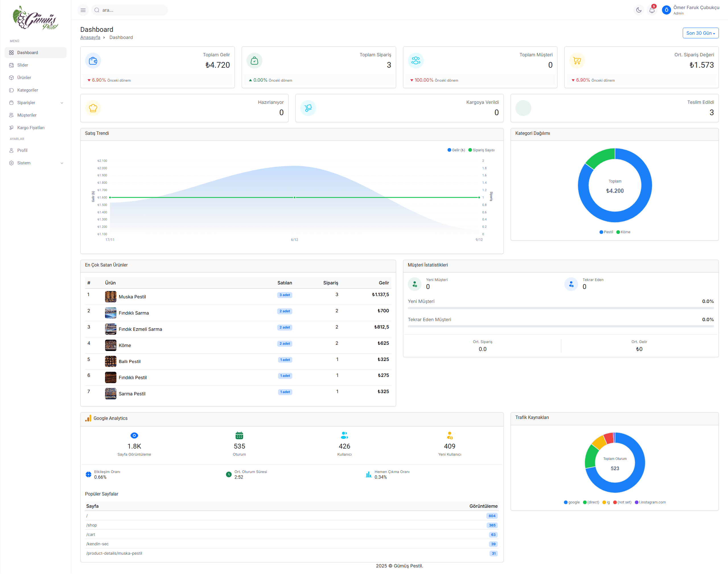
Task: Click the Toplam Müşteri people icon
Action: coord(416,61)
